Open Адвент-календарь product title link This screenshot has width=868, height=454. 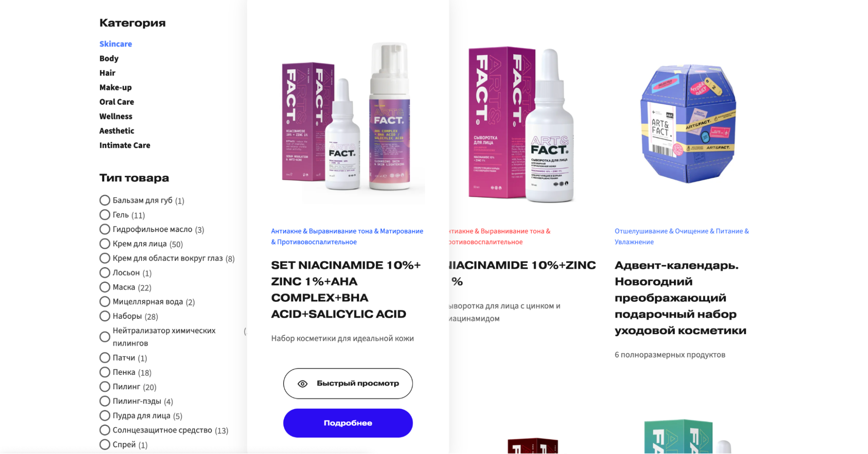click(680, 298)
